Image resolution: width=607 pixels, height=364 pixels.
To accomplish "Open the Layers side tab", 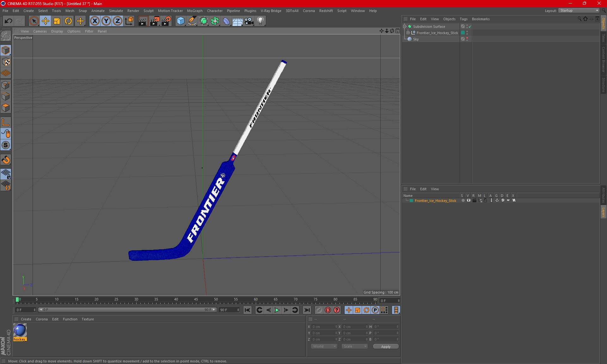I will click(604, 212).
